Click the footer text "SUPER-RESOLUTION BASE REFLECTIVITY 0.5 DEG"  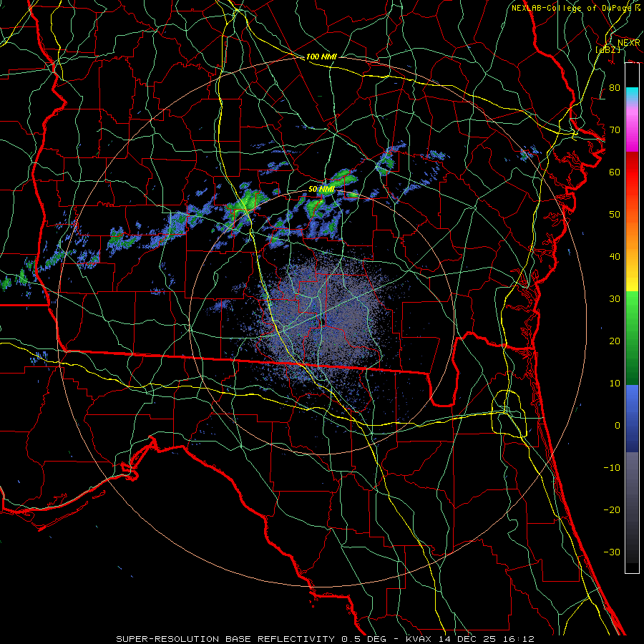tap(253, 639)
